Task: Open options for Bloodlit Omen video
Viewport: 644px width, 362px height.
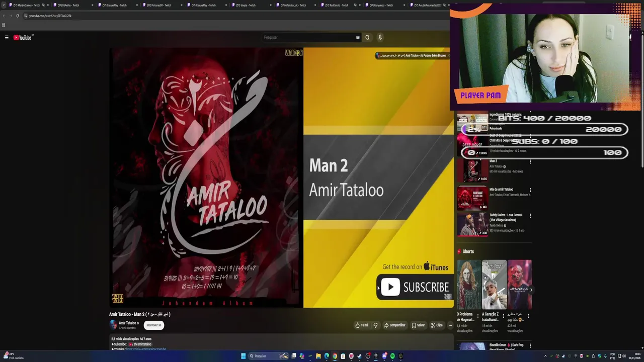Action: (530, 345)
